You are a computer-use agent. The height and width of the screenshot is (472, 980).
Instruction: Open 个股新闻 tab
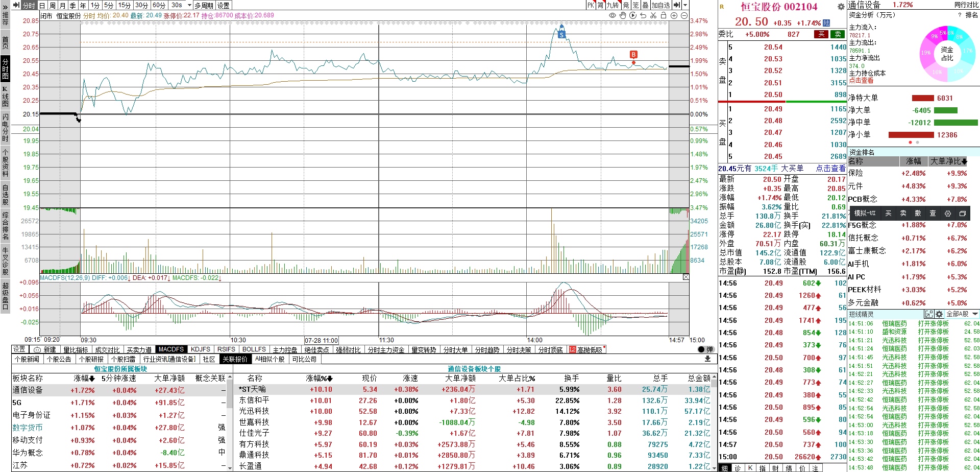pyautogui.click(x=27, y=359)
